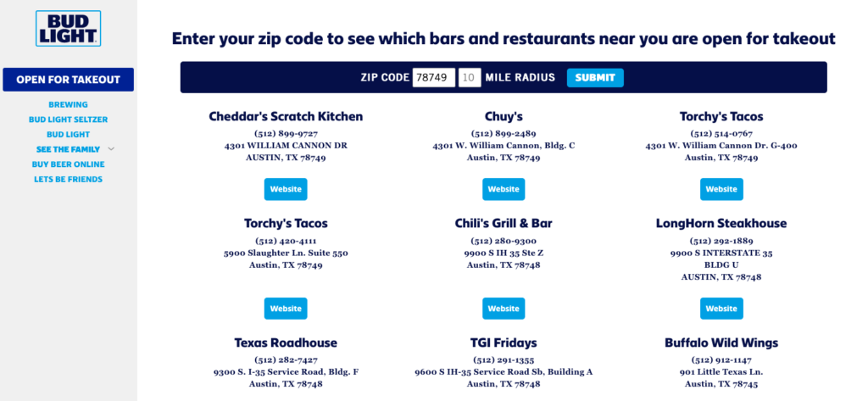Visit the Chuy's website button
The width and height of the screenshot is (868, 401).
[504, 189]
